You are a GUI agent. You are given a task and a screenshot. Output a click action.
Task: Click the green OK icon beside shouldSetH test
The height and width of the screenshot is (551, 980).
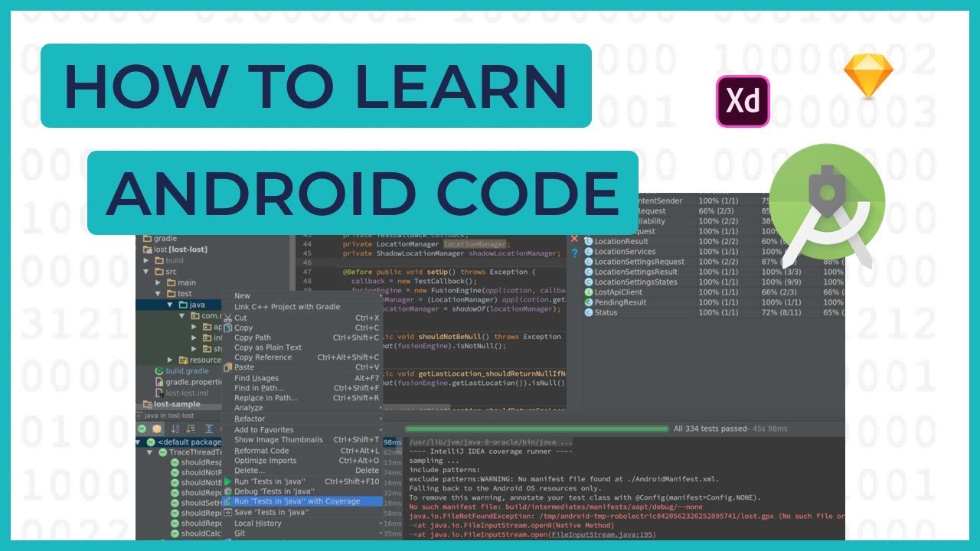tap(175, 503)
